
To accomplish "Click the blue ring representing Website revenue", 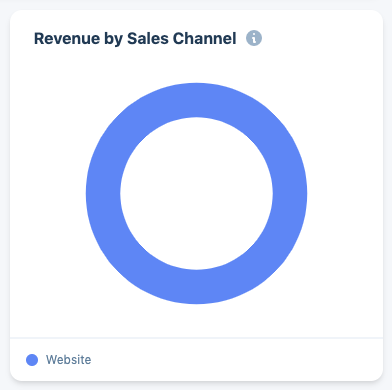I will pos(196,100).
